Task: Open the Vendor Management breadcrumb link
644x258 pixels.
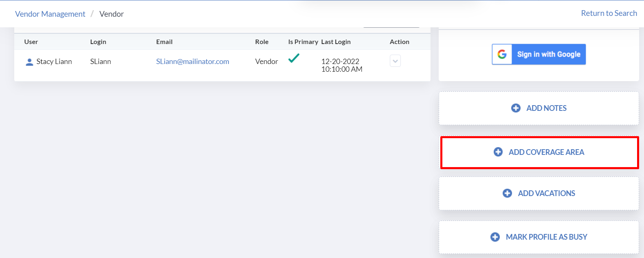Action: tap(50, 14)
